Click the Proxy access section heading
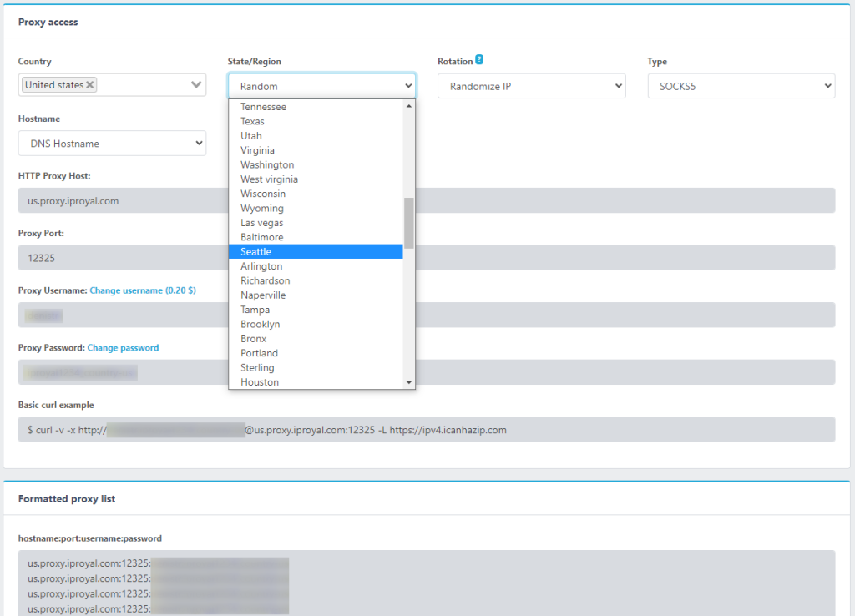855x616 pixels. click(x=48, y=22)
